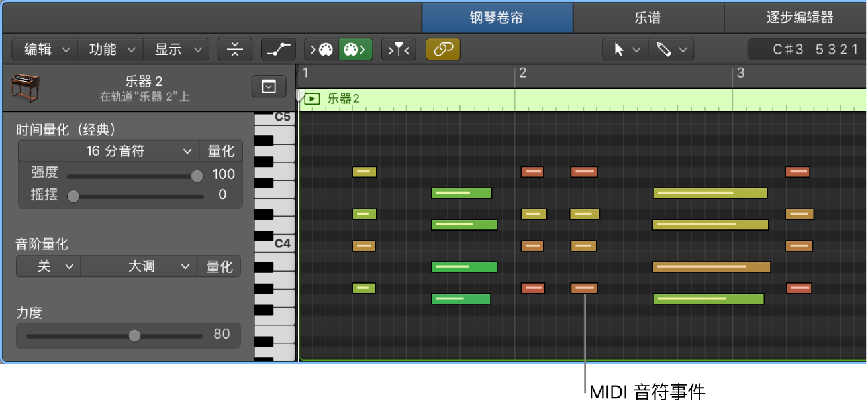Select the Pencil tool
Screen dimensions: 868x407
coord(664,49)
